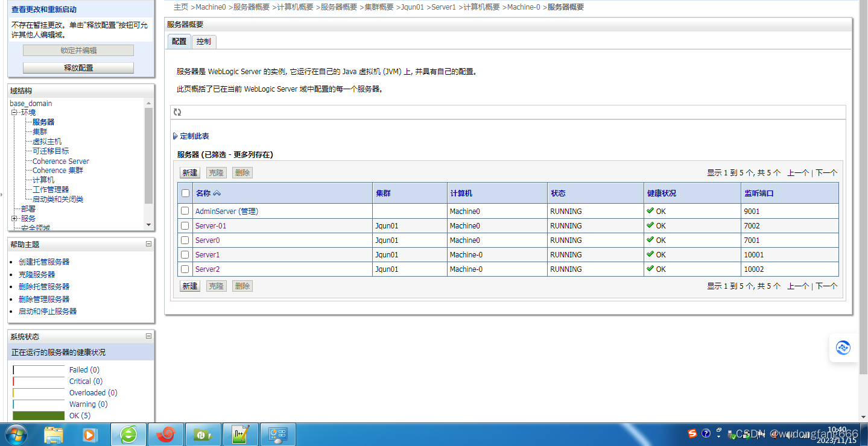Click 删除 button below the table
The width and height of the screenshot is (868, 446).
pyautogui.click(x=242, y=286)
